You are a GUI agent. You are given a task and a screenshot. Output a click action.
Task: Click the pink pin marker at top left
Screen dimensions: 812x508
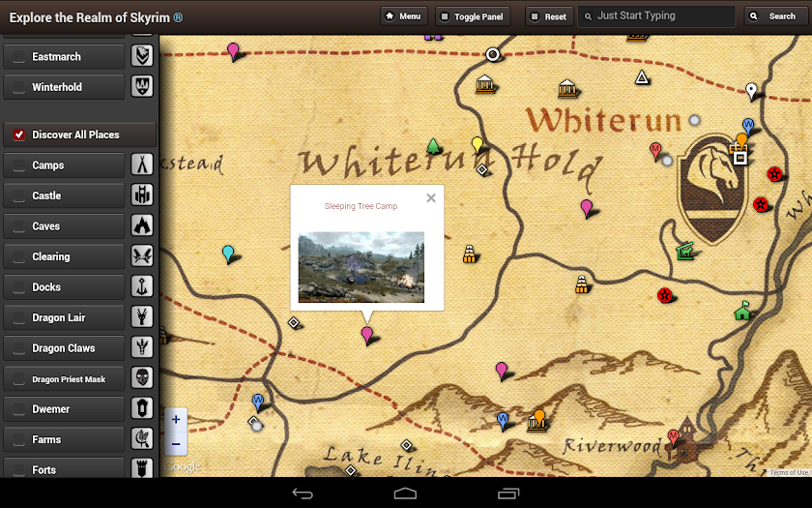233,52
